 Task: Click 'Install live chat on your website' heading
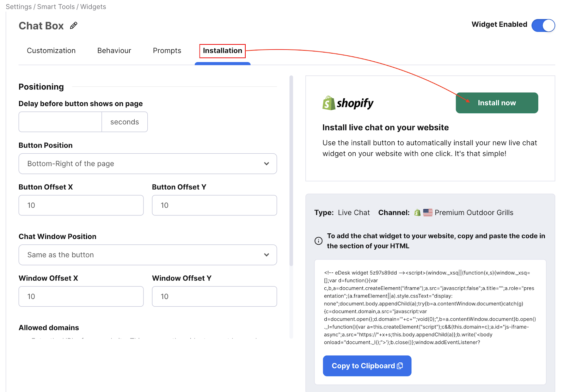point(385,127)
